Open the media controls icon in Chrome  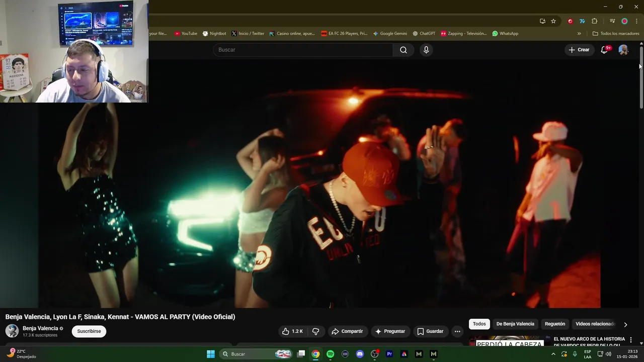[x=612, y=21]
